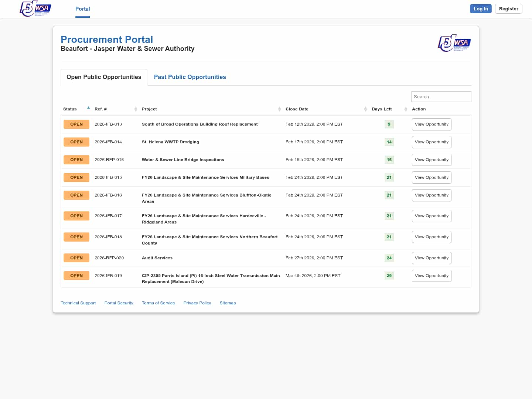Open the Portal navigation item
Viewport: 532px width, 399px height.
pyautogui.click(x=82, y=9)
